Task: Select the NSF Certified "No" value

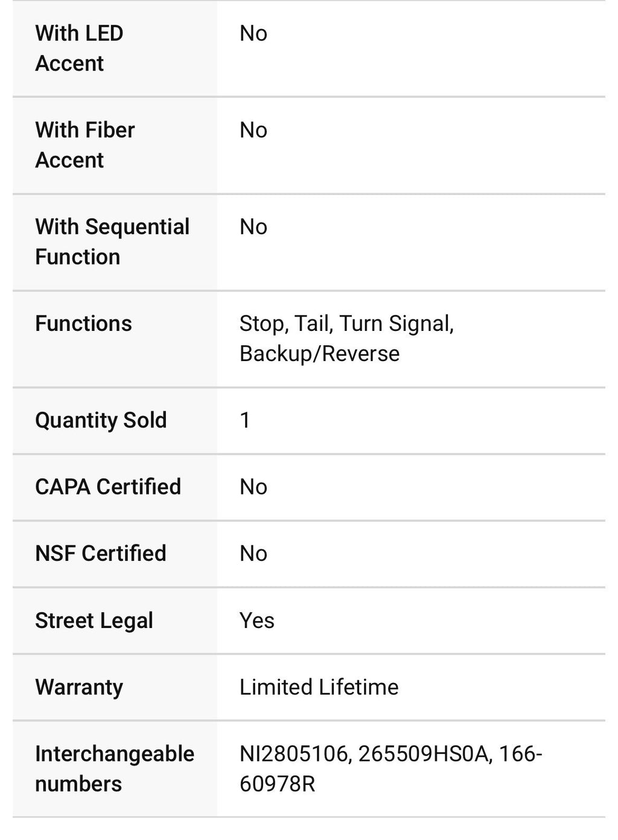Action: click(253, 553)
